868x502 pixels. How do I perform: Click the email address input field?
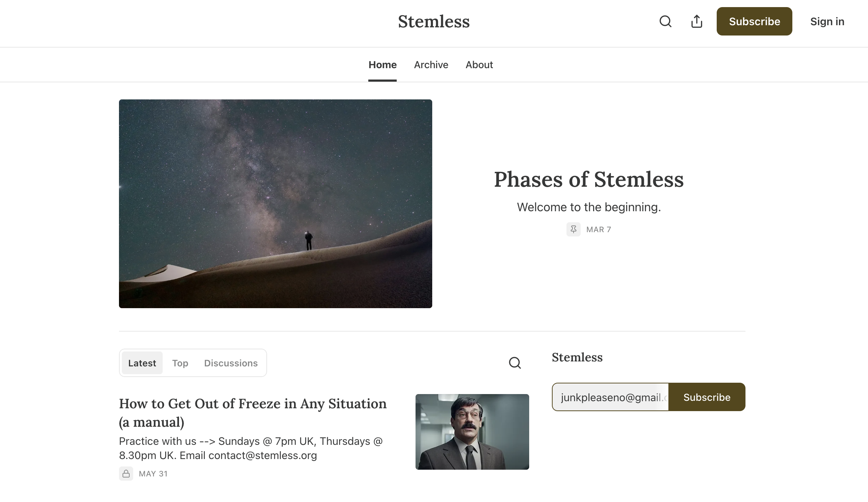[611, 397]
